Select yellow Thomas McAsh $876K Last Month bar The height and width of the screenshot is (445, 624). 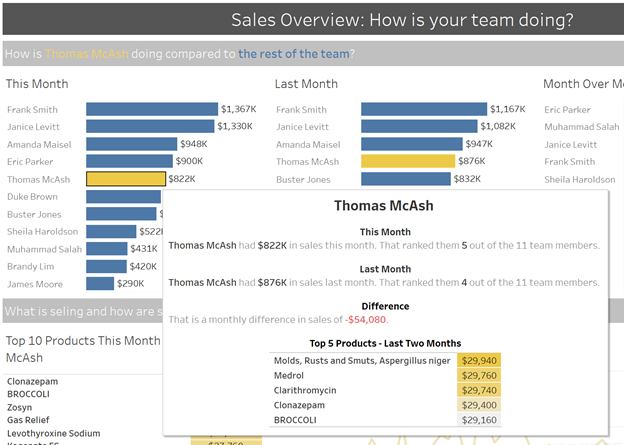(x=408, y=161)
